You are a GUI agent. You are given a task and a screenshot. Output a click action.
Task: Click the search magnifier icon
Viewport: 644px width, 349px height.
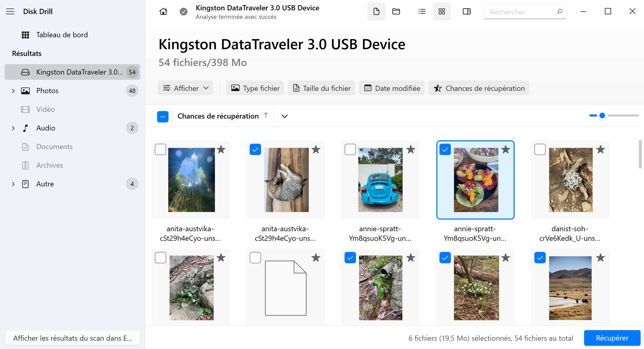tap(559, 11)
